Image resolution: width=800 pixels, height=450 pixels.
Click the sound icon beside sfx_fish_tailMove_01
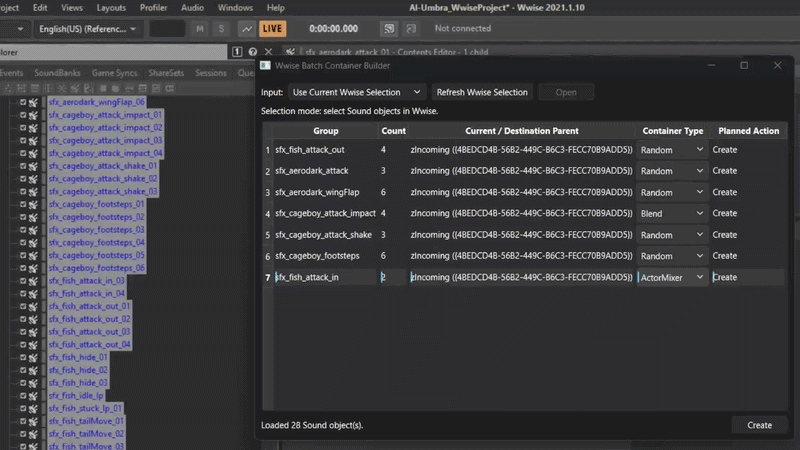pyautogui.click(x=34, y=421)
